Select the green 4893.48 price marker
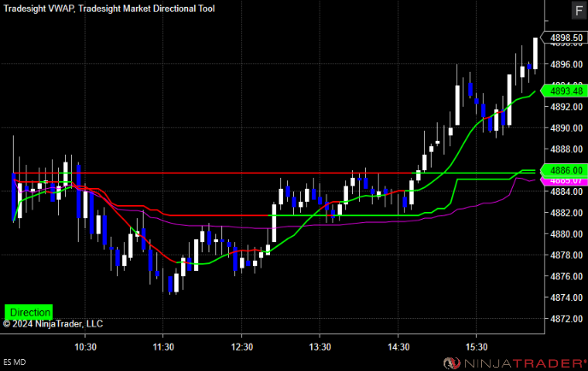The width and height of the screenshot is (588, 371). pyautogui.click(x=563, y=91)
